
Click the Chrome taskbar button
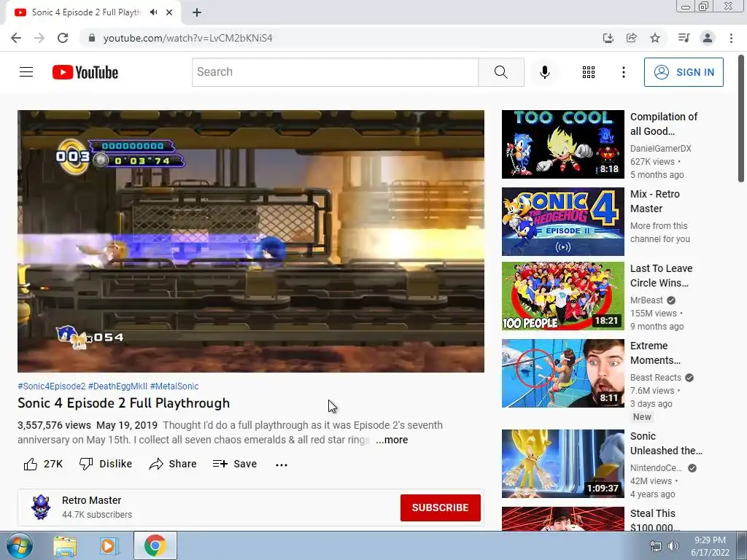(x=155, y=545)
